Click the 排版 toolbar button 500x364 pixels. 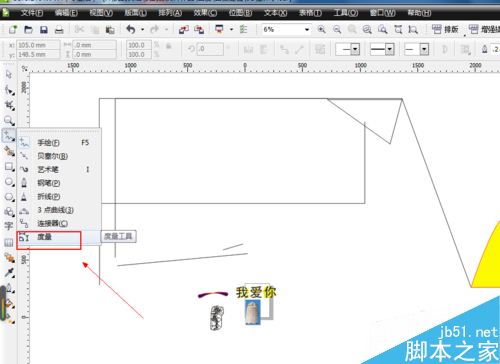tap(445, 29)
